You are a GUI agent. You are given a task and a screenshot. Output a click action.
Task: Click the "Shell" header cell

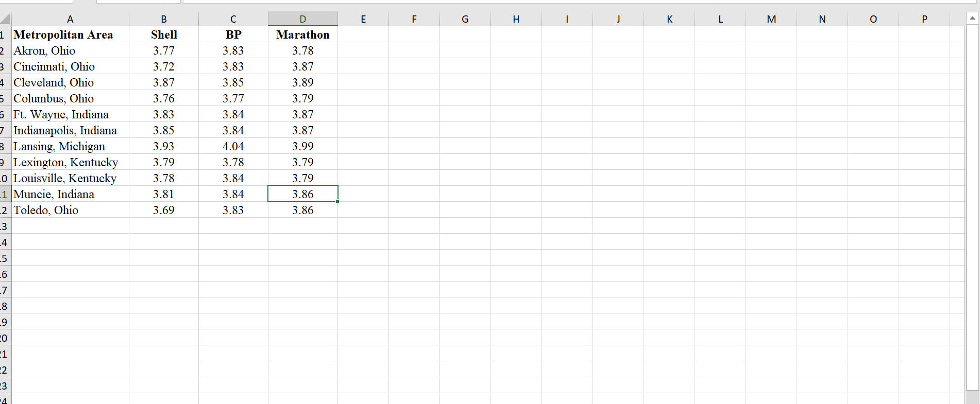click(x=164, y=34)
